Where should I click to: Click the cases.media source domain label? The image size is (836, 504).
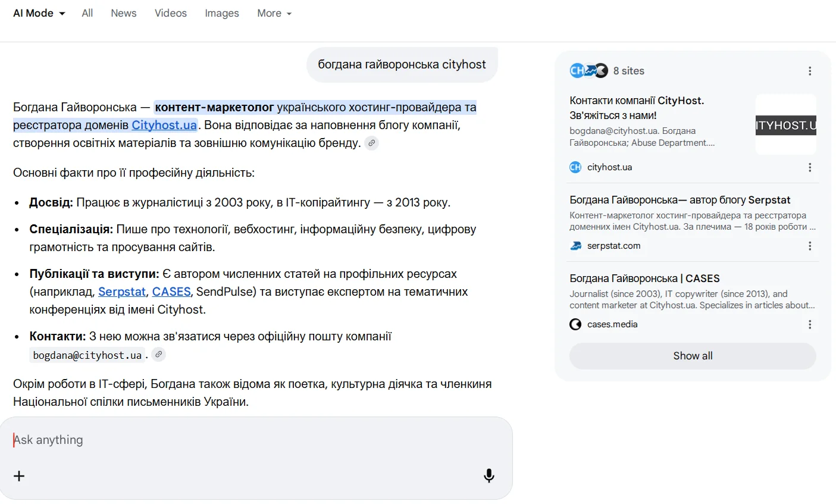(612, 324)
